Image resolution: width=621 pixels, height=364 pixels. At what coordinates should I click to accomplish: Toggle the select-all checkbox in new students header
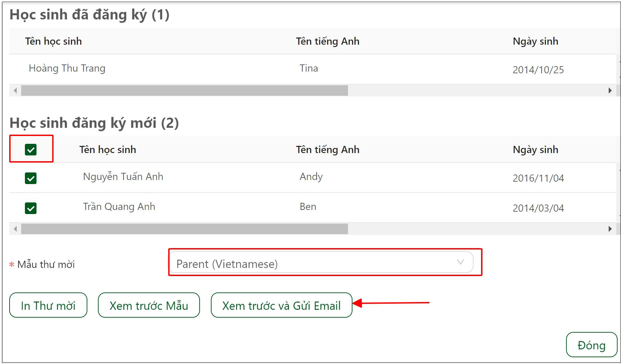click(31, 150)
